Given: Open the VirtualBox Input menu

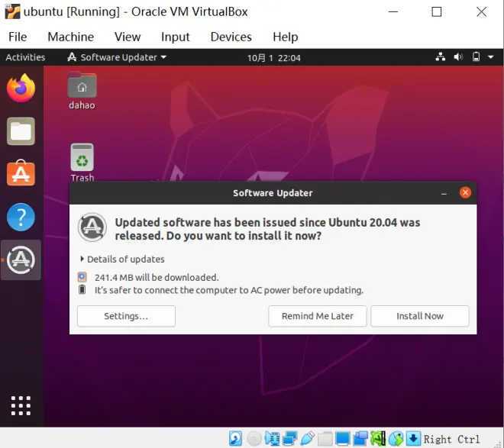Looking at the screenshot, I should click(175, 37).
